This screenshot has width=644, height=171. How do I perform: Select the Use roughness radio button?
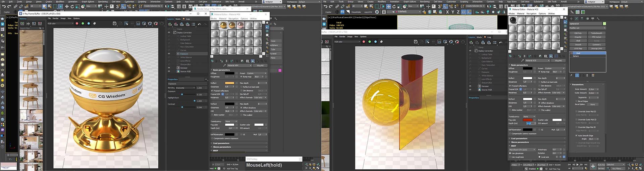point(510,157)
